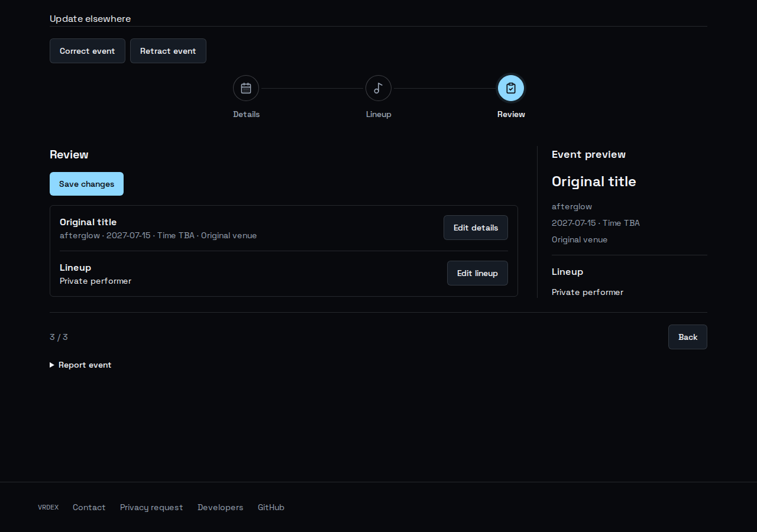The width and height of the screenshot is (757, 532).
Task: Expand the Report event disclosure triangle
Action: pyautogui.click(x=52, y=365)
